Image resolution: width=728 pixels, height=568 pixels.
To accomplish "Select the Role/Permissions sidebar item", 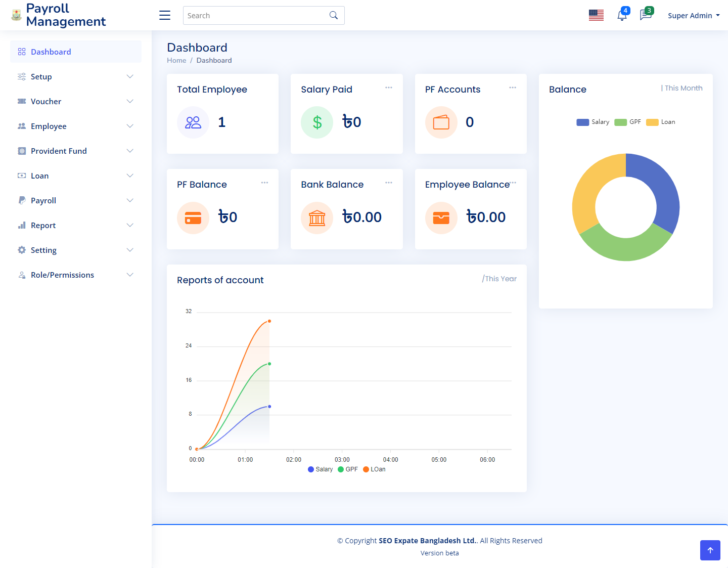I will 76,275.
